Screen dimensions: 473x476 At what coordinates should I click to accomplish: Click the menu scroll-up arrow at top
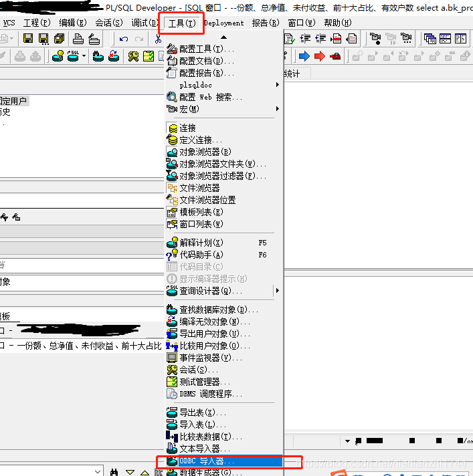pos(224,37)
